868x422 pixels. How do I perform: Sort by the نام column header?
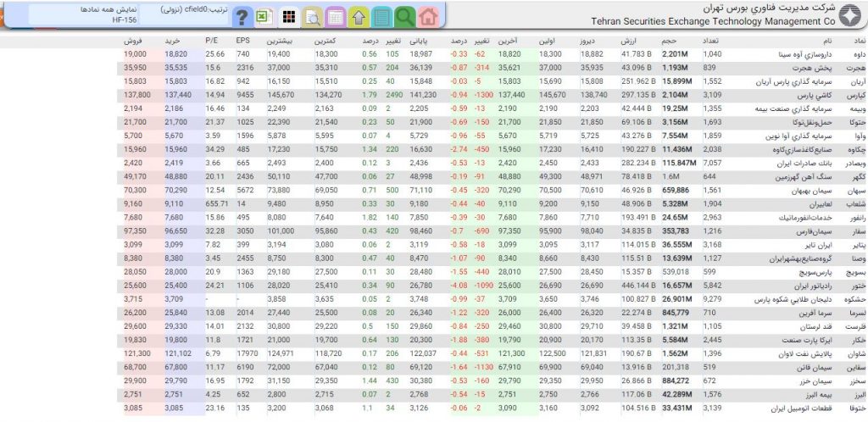[827, 41]
